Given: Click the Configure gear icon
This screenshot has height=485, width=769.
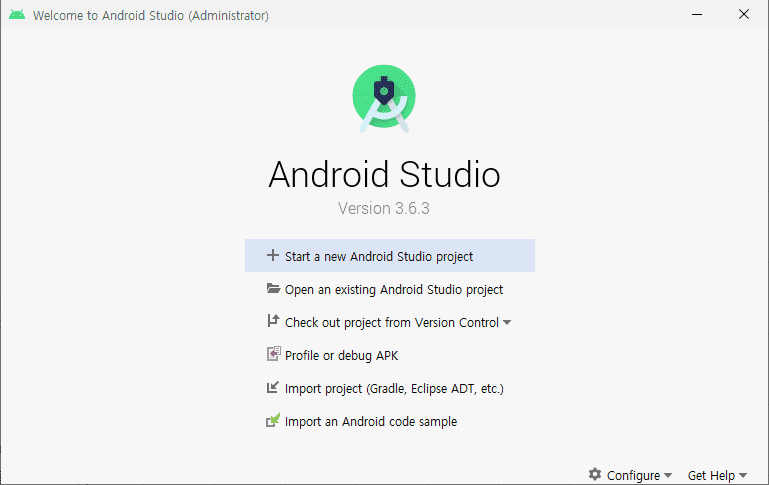Looking at the screenshot, I should point(595,474).
